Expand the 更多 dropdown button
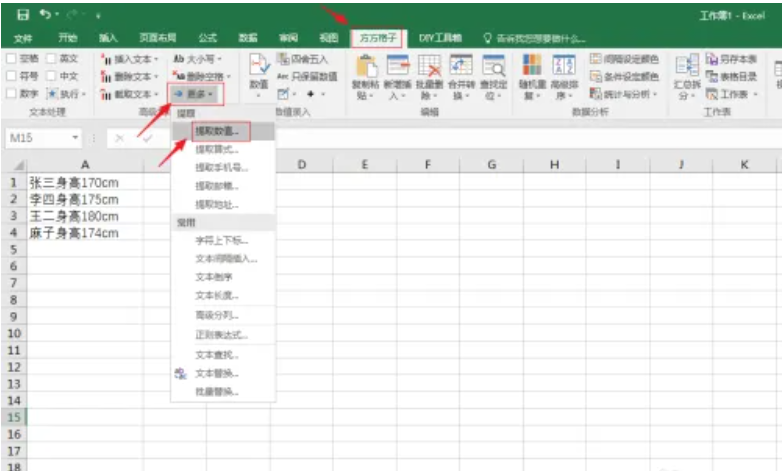 (197, 94)
